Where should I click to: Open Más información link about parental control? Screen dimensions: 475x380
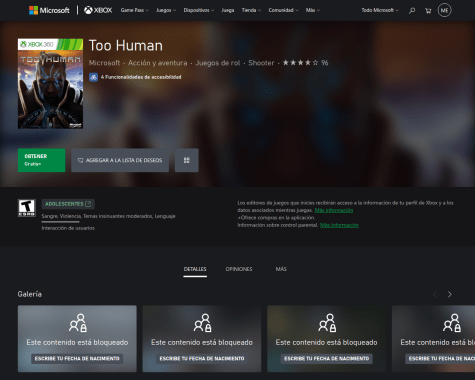339,225
